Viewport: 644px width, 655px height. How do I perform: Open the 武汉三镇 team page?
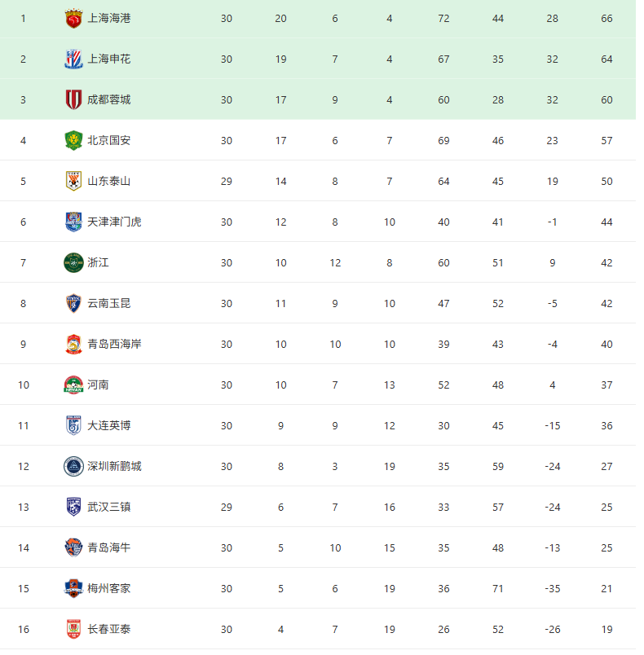[108, 507]
